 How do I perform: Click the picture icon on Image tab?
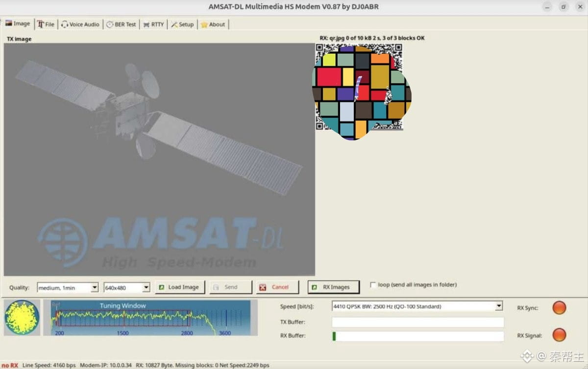click(9, 23)
